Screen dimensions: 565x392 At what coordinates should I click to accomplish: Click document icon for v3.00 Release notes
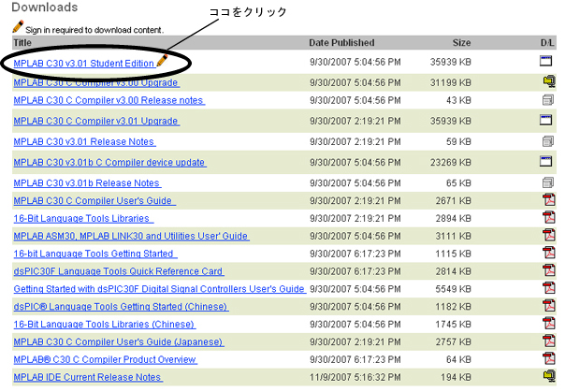coord(548,100)
